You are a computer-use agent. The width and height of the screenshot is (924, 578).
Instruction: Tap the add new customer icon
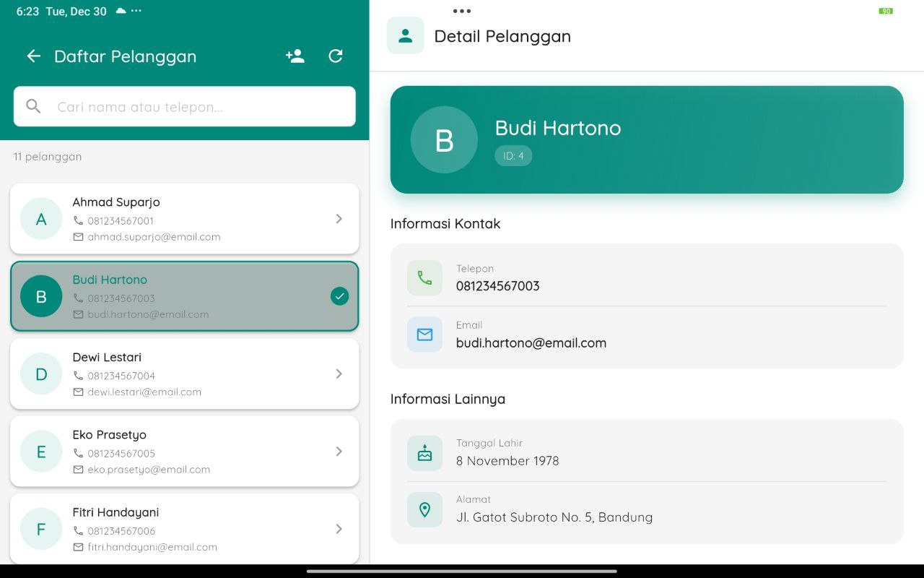pyautogui.click(x=294, y=56)
